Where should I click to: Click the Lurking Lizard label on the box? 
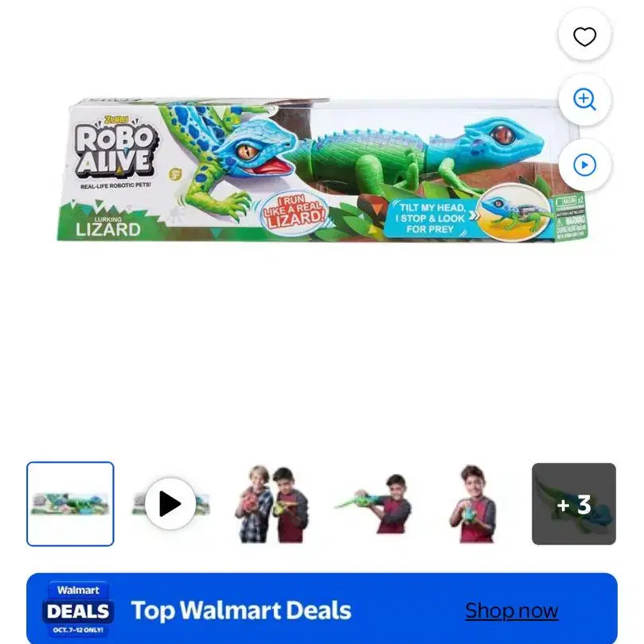[x=108, y=227]
